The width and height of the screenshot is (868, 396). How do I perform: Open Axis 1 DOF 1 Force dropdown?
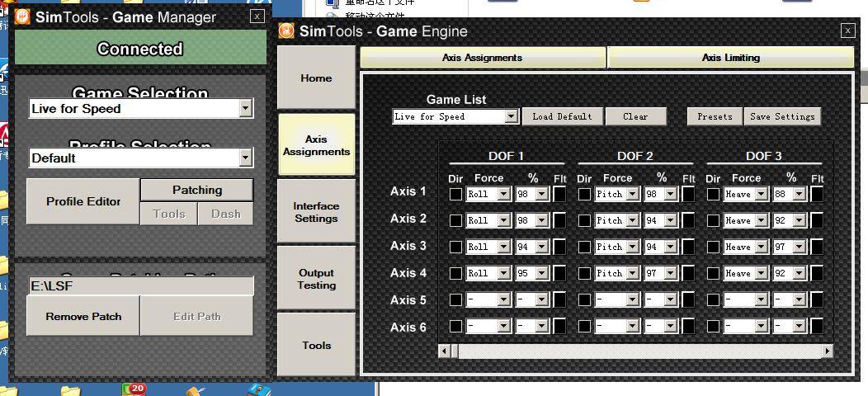(504, 194)
